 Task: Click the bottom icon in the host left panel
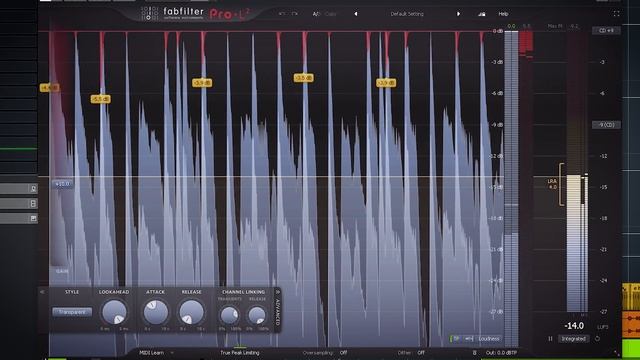(x=33, y=218)
